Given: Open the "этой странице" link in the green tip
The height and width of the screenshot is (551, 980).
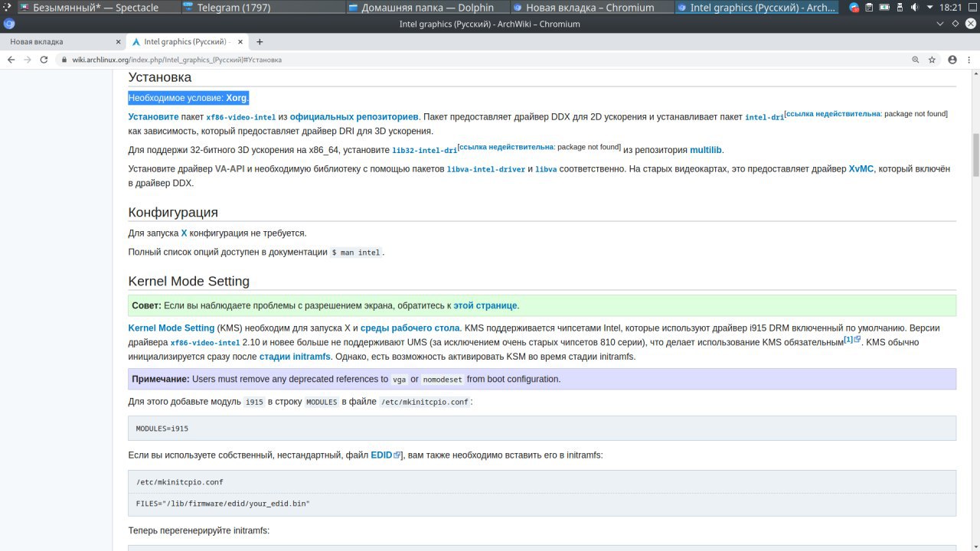Looking at the screenshot, I should [485, 305].
